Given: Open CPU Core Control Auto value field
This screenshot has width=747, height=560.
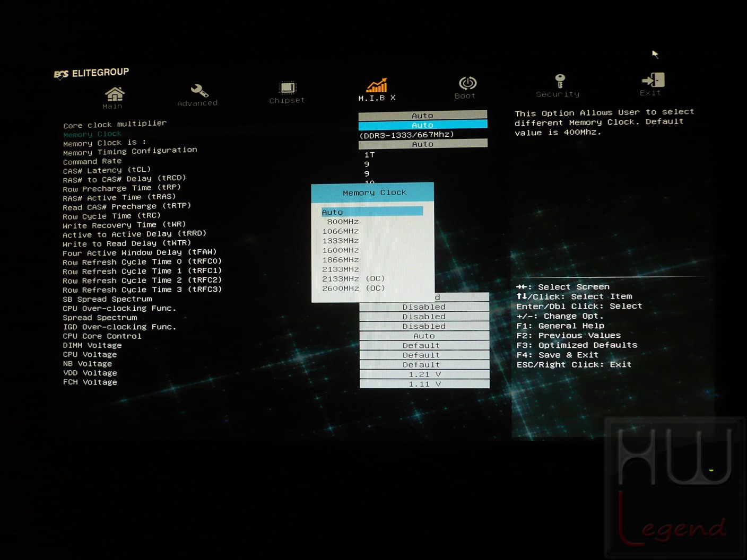Looking at the screenshot, I should click(x=424, y=336).
